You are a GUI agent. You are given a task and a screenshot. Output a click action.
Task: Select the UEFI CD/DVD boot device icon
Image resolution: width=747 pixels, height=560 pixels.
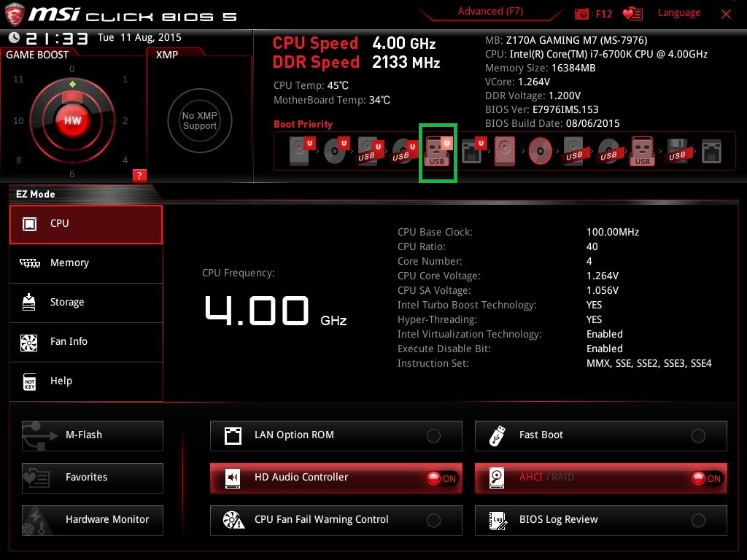tap(336, 151)
